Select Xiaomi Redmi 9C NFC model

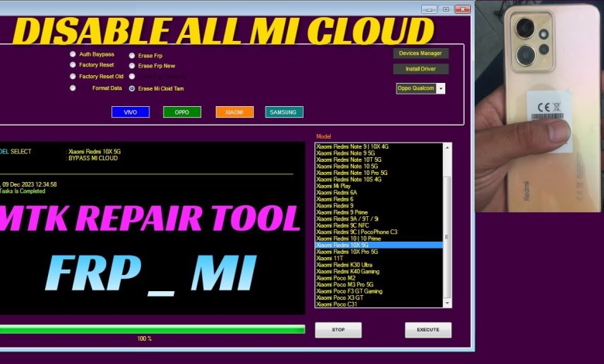[x=379, y=225]
